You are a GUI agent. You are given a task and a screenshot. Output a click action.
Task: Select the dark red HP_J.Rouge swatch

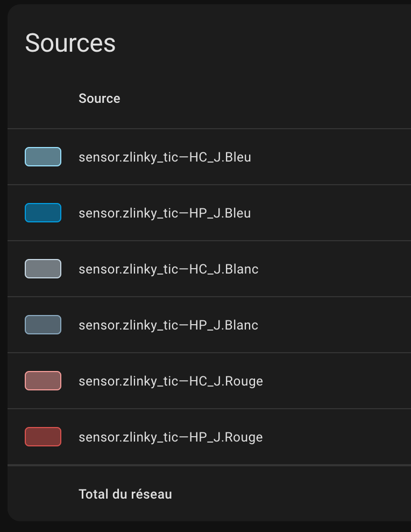(x=43, y=437)
